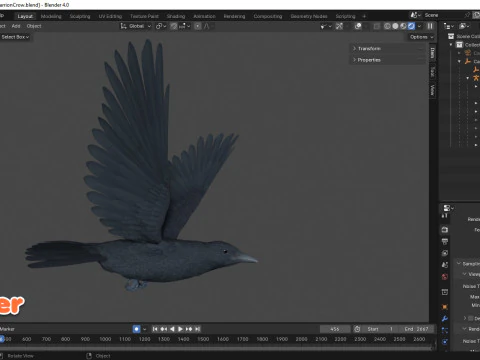
Task: Edit the Scene name field
Action: click(442, 15)
